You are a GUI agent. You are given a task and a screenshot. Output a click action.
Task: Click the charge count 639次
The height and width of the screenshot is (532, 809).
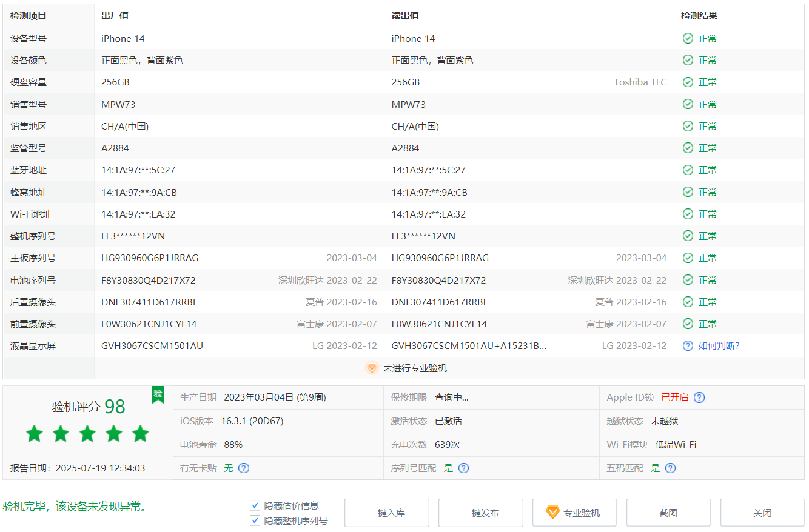click(x=448, y=444)
